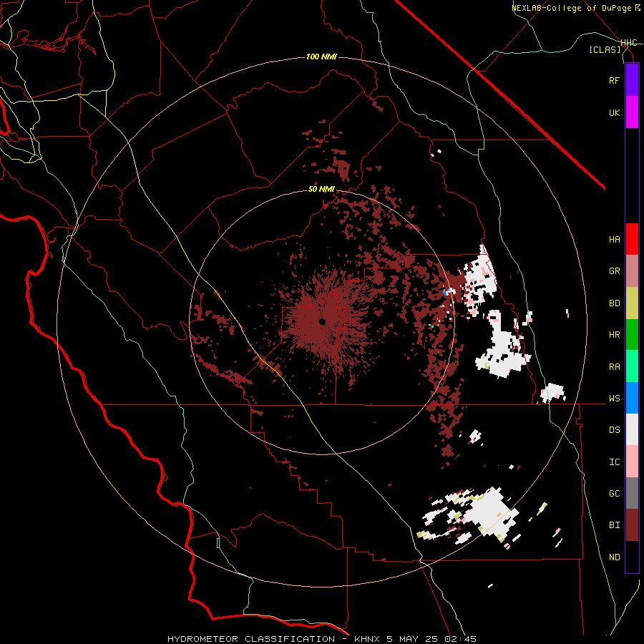
Task: Click the WS legend label
Action: 614,399
